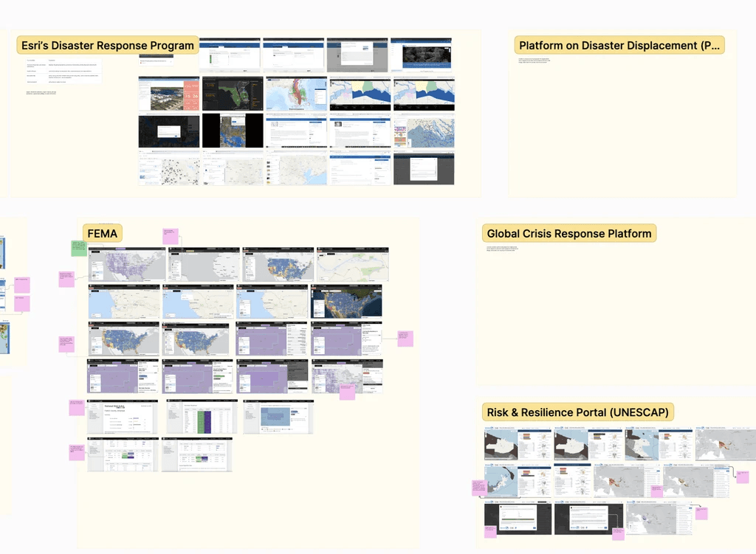756x554 pixels.
Task: Select pink sticky beside National Risk Index thumbnail
Action: click(x=77, y=407)
